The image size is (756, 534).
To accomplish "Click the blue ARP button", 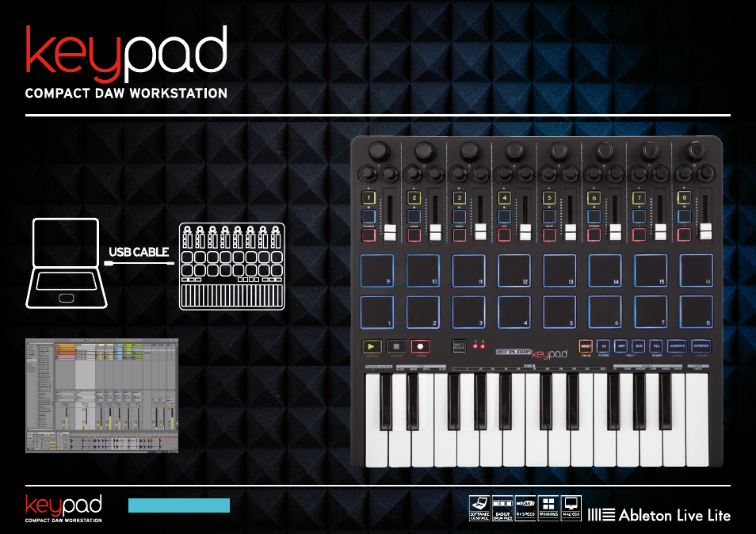I will click(621, 346).
